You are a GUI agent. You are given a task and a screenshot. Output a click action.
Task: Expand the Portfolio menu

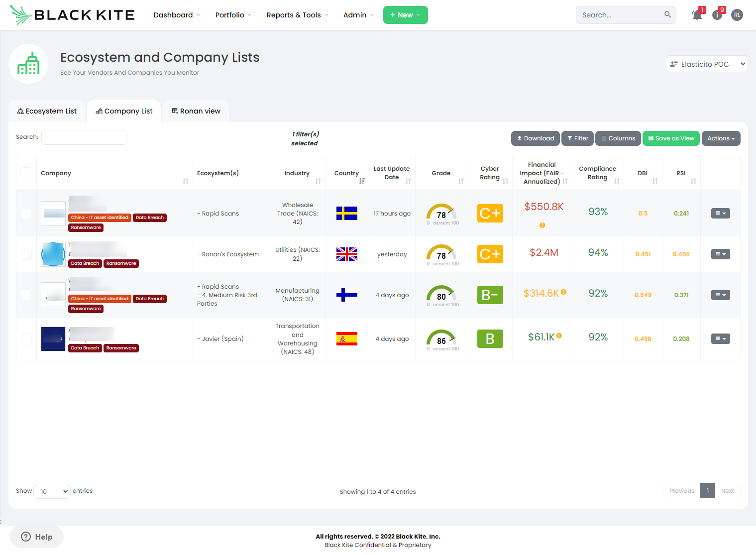click(233, 15)
